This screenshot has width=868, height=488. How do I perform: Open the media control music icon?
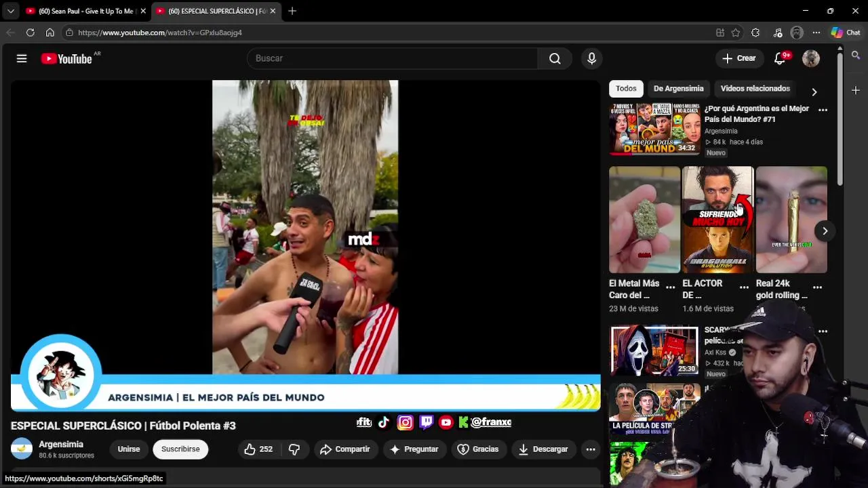[x=778, y=33]
